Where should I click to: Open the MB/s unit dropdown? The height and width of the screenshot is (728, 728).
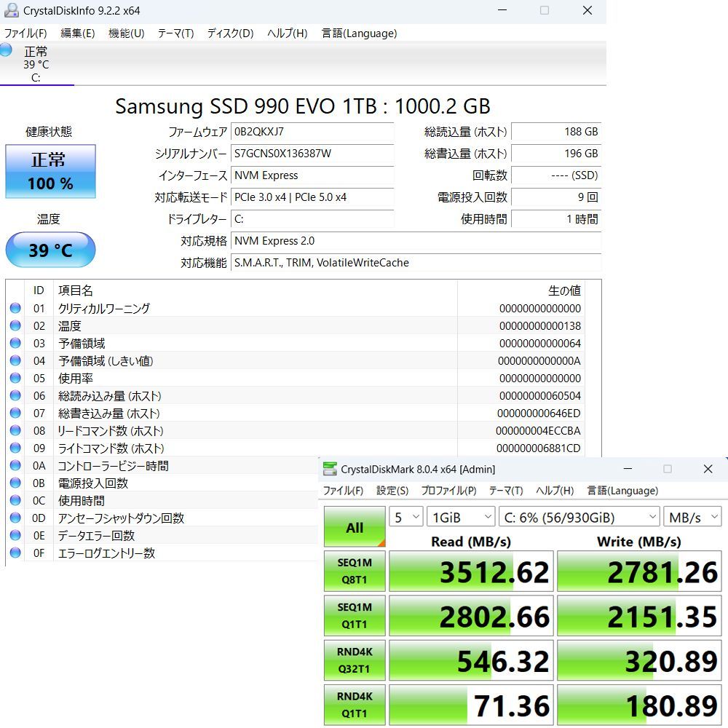(693, 517)
